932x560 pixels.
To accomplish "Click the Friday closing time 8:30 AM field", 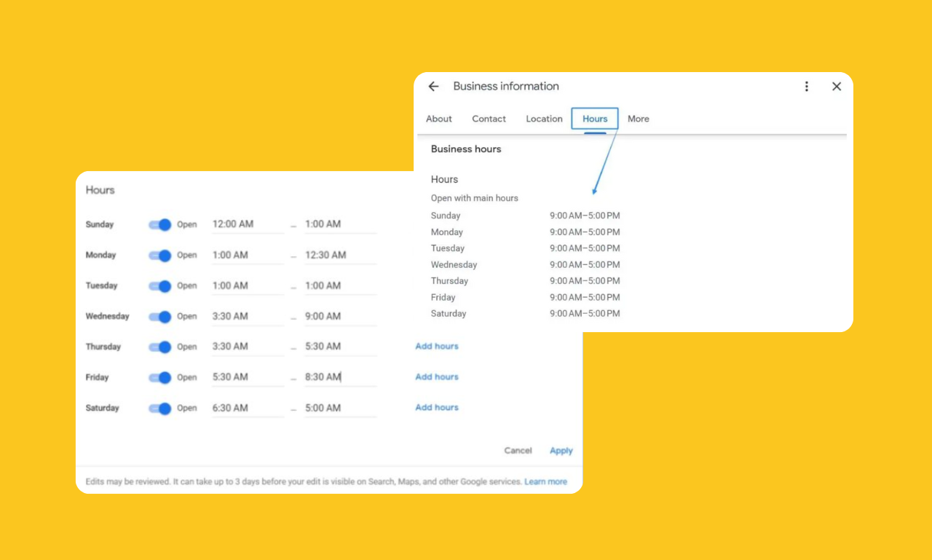I will (339, 377).
